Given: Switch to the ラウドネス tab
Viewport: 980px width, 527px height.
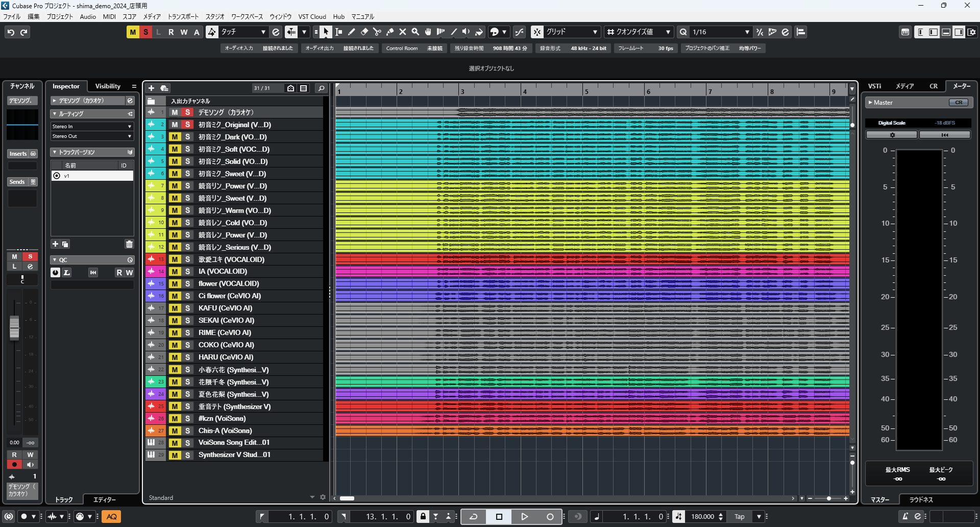Looking at the screenshot, I should click(921, 500).
